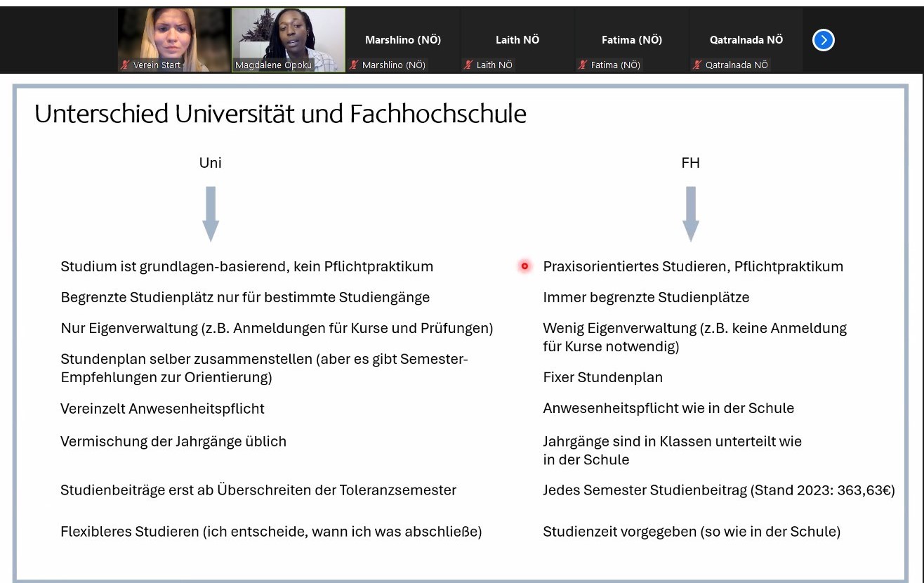Click the 'Verein Start' name label
This screenshot has width=924, height=583.
point(157,65)
